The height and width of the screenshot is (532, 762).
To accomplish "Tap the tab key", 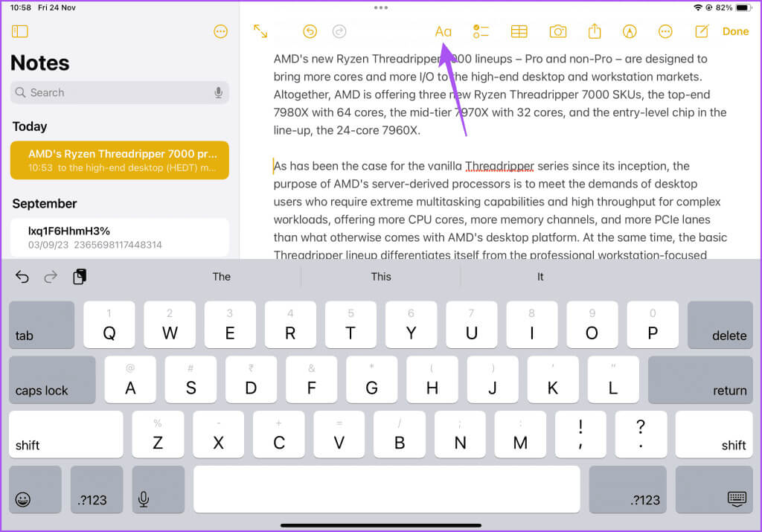I will [42, 324].
